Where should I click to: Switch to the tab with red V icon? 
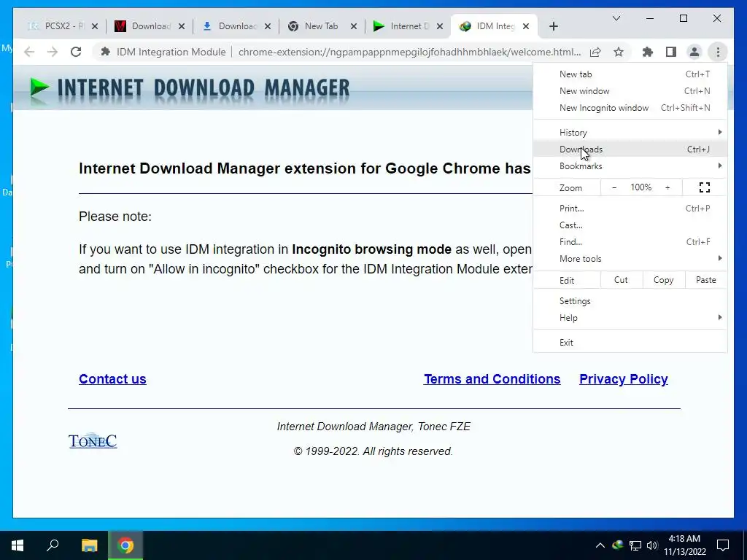coord(149,26)
